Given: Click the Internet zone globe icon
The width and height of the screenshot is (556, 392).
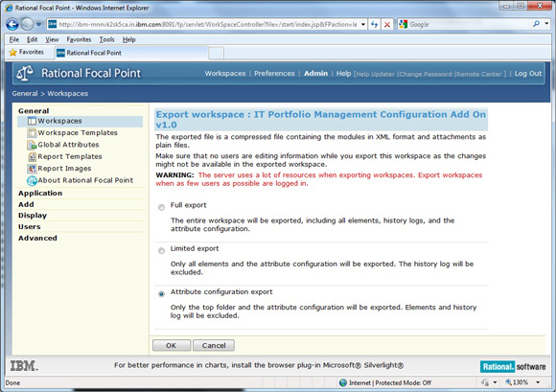Looking at the screenshot, I should pos(343,382).
